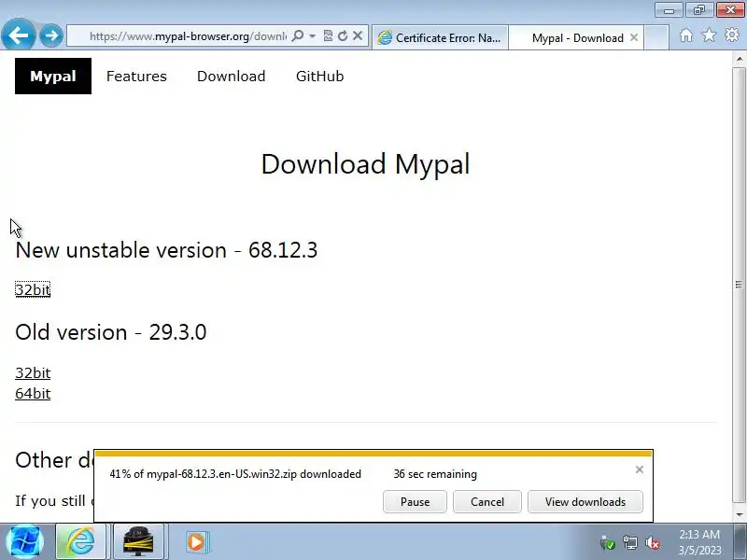The image size is (747, 560).
Task: Pause the mypal zip download
Action: point(415,502)
